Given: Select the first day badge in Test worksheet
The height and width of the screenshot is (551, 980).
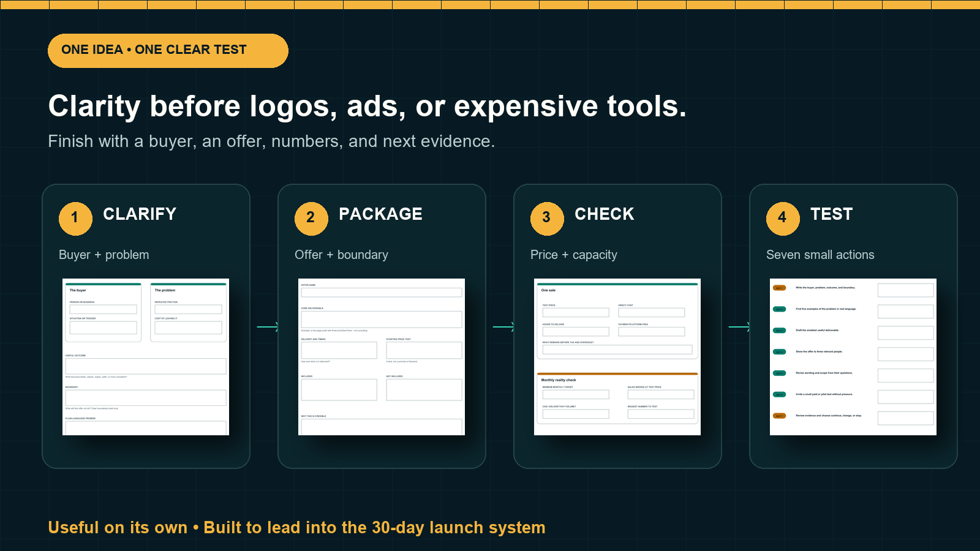Looking at the screenshot, I should (779, 288).
